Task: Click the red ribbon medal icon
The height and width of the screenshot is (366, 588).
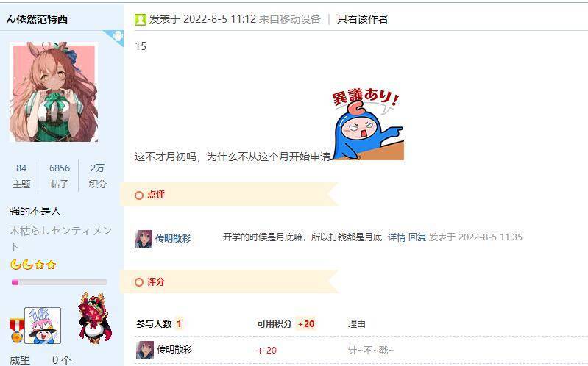Action: pos(17,331)
